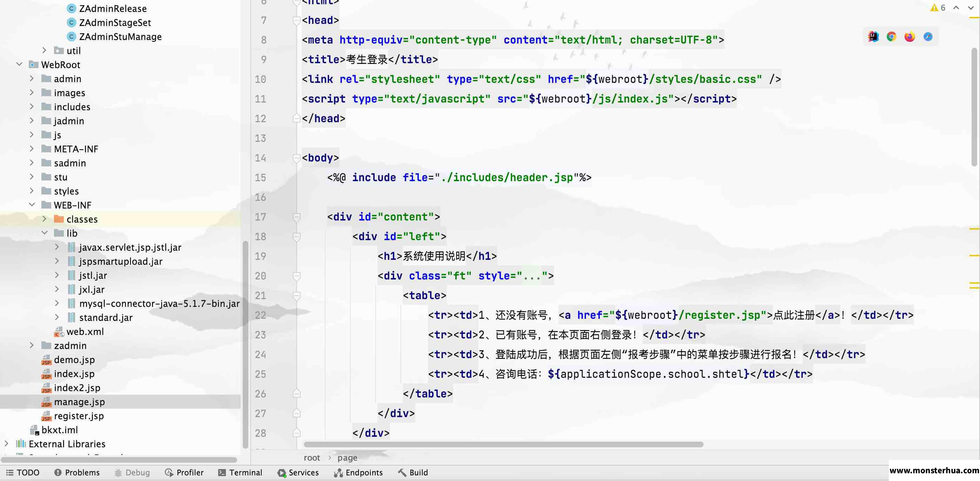Expand mysql-connector-java-5.1.7-bin.jar archive
Screen dimensions: 980x481
coord(57,303)
